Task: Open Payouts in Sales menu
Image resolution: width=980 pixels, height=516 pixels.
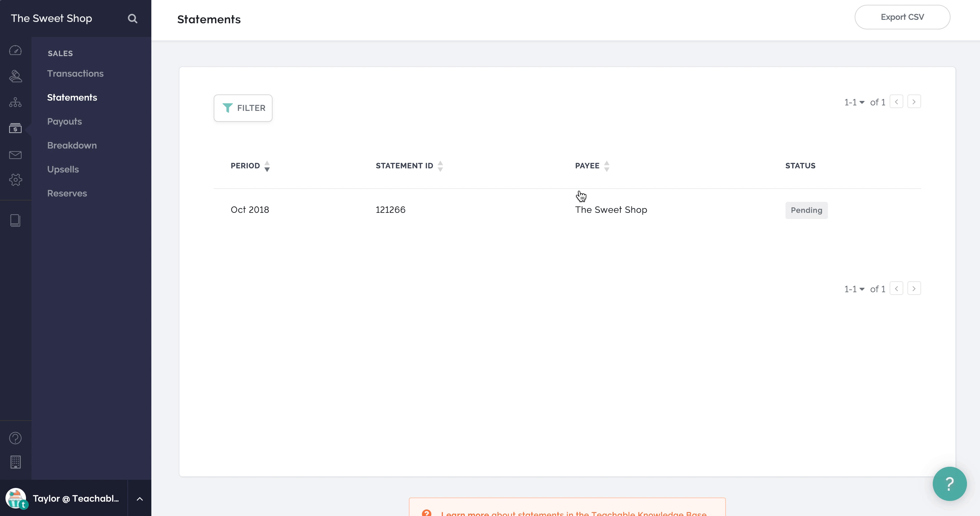Action: pyautogui.click(x=65, y=122)
